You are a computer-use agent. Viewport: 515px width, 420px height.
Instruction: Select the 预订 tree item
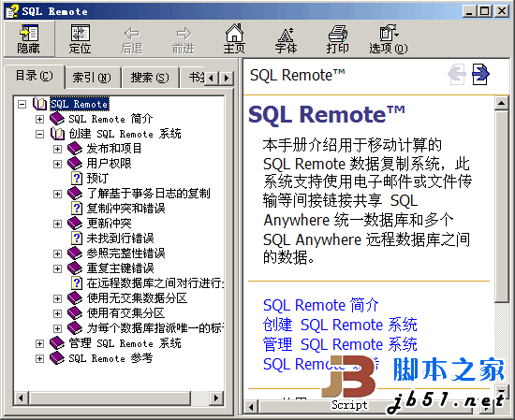97,179
